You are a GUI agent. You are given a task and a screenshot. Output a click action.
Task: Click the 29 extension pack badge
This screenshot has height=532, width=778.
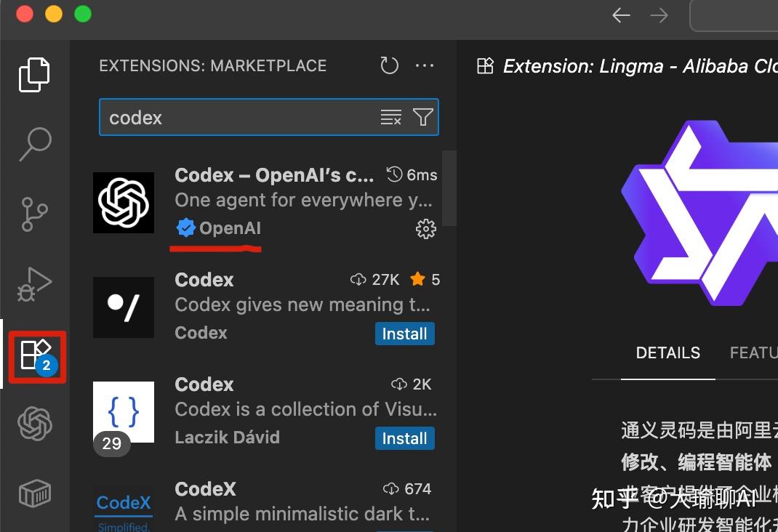[112, 443]
